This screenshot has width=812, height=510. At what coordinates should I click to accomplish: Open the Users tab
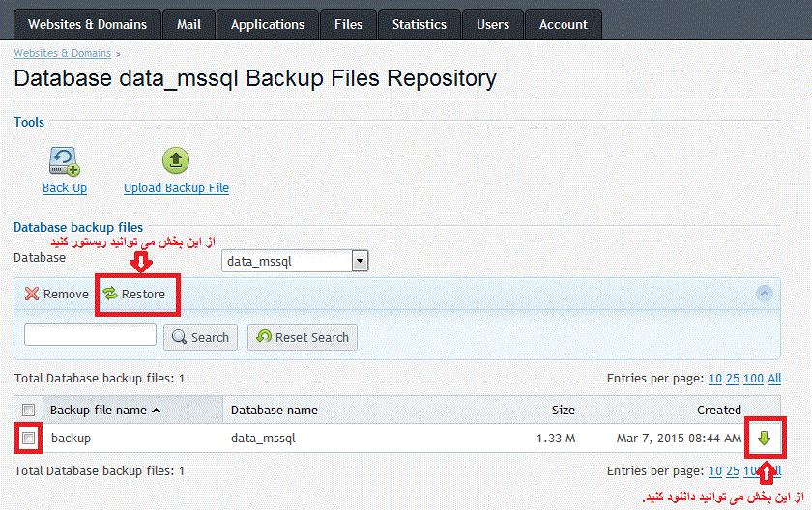(493, 24)
